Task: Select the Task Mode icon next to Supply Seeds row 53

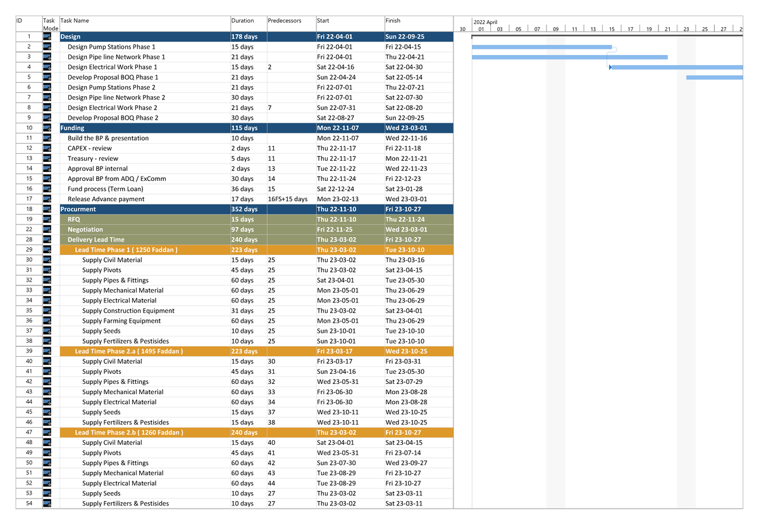Action: (x=47, y=493)
